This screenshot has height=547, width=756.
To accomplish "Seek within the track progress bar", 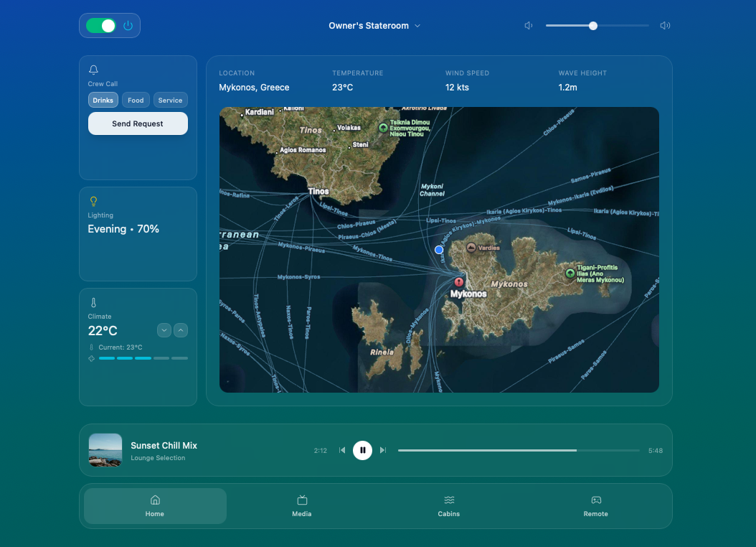I will (x=519, y=450).
